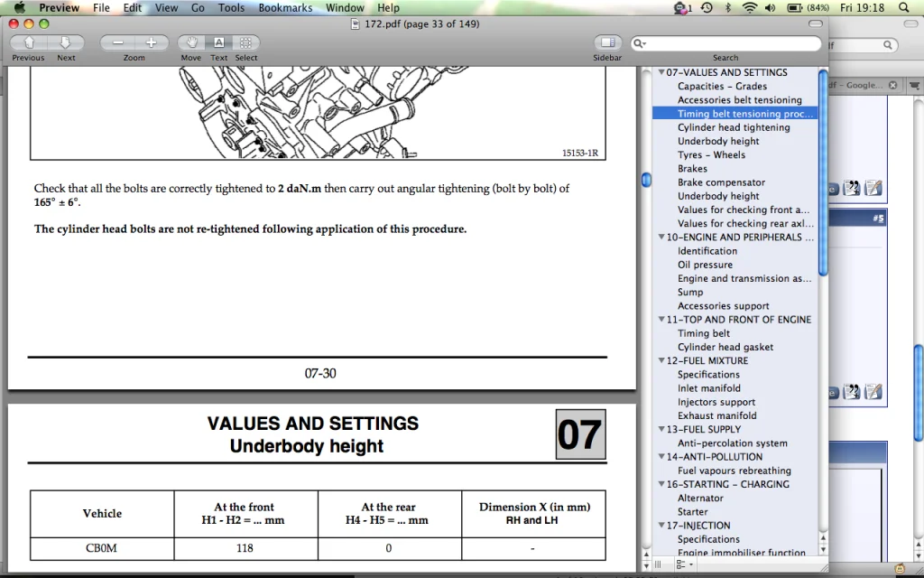The height and width of the screenshot is (578, 924).
Task: Open Values for checking front axle bookmark
Action: point(744,210)
